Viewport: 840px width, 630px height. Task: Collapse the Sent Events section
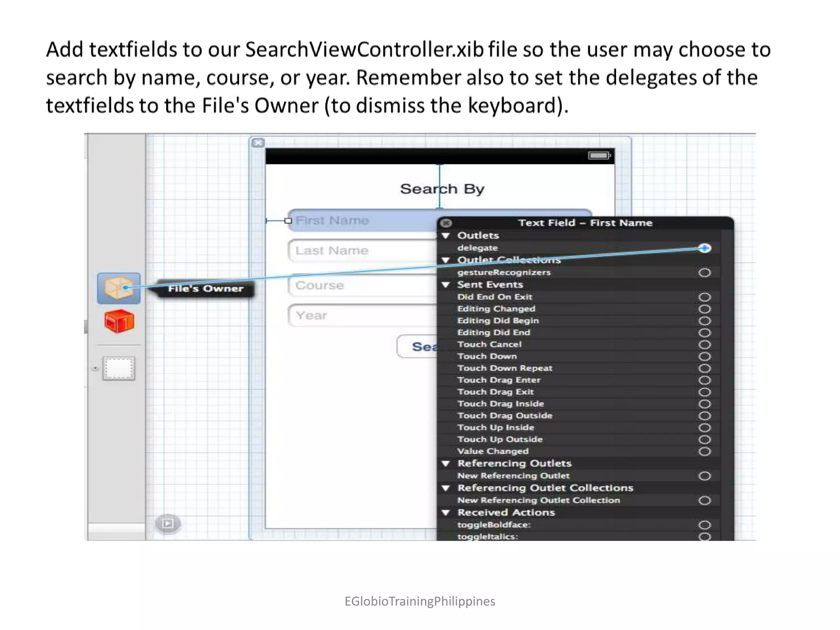point(446,285)
